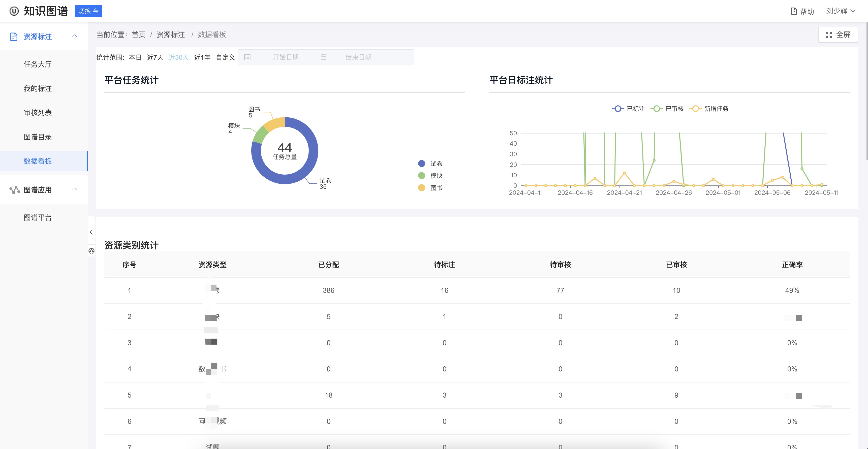868x449 pixels.
Task: Toggle the 已标注 line series legend
Action: 628,109
